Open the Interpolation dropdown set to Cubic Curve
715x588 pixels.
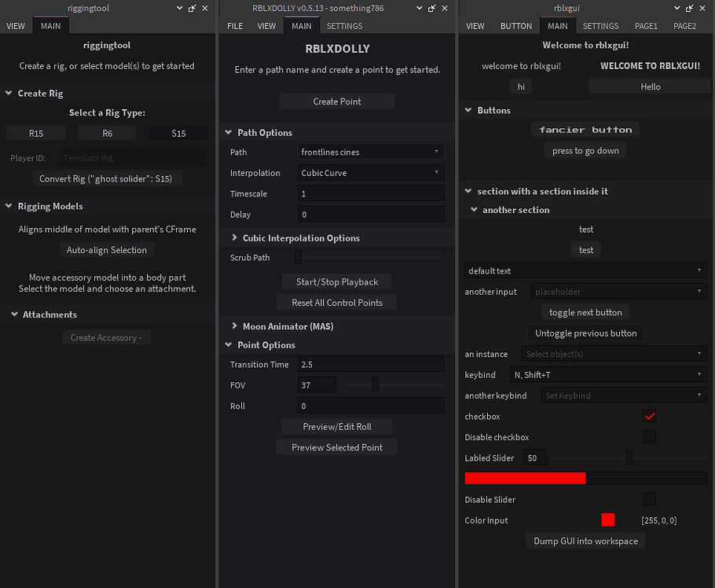[371, 172]
